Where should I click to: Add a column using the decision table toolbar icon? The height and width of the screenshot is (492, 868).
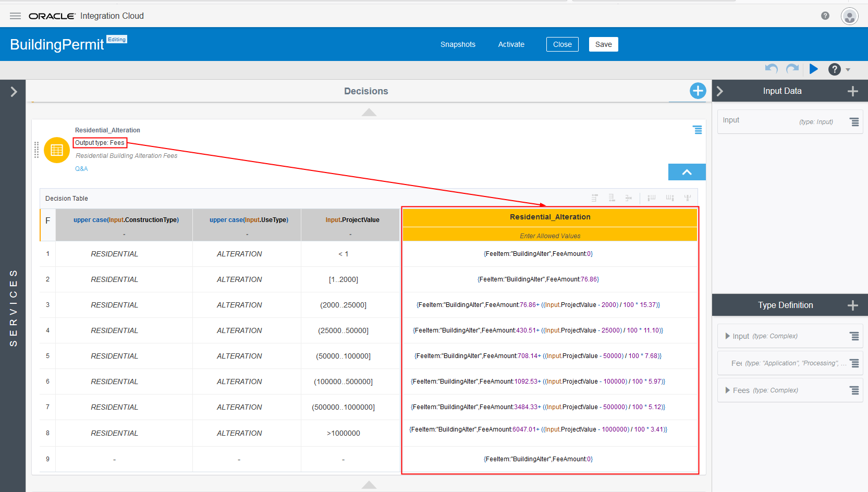tap(651, 198)
